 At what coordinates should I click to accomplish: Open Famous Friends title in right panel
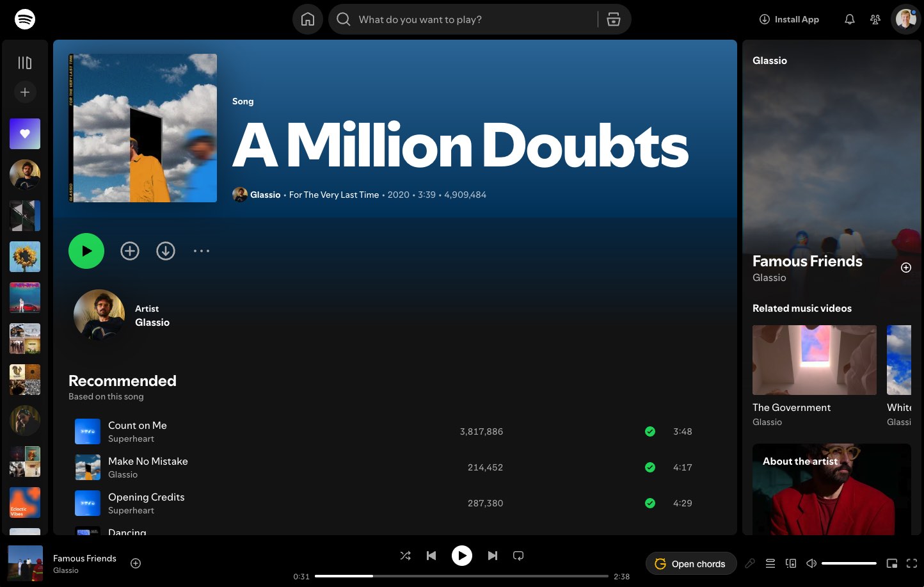coord(807,261)
